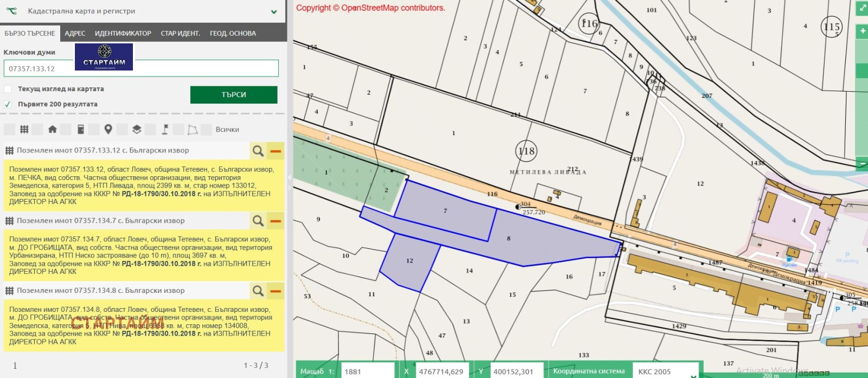Collapse the left panel via divider arrow

pos(289,177)
